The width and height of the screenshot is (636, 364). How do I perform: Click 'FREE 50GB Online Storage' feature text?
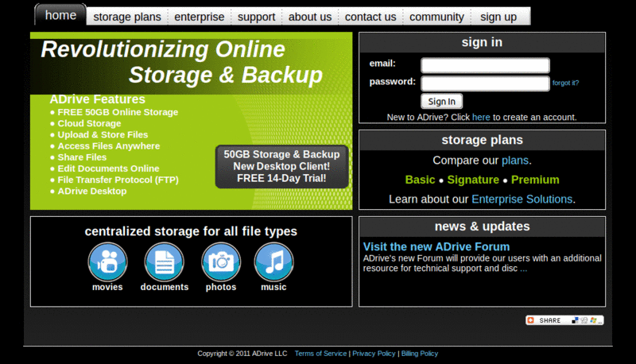click(x=118, y=112)
